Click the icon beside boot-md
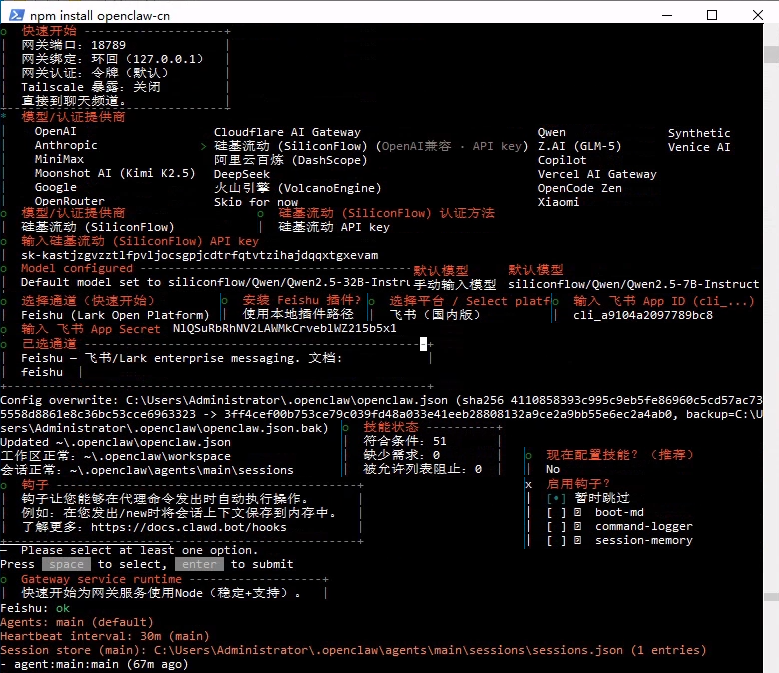The width and height of the screenshot is (779, 673). 577,512
